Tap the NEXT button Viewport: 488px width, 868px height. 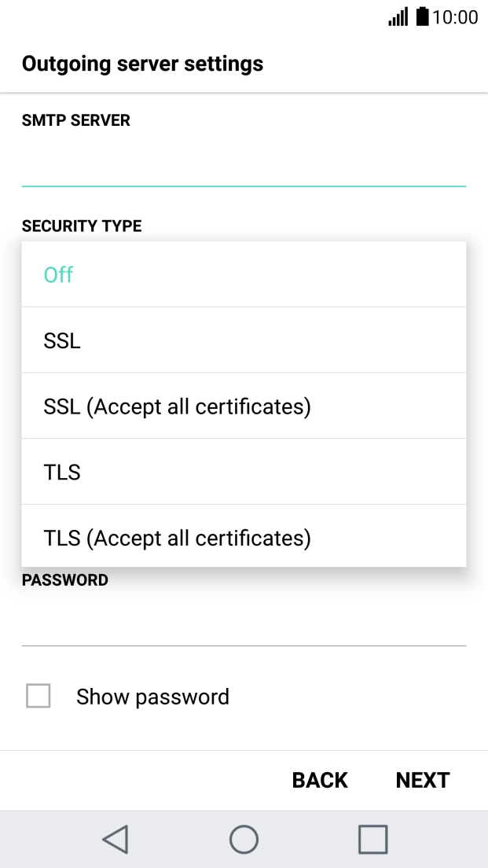pyautogui.click(x=422, y=780)
